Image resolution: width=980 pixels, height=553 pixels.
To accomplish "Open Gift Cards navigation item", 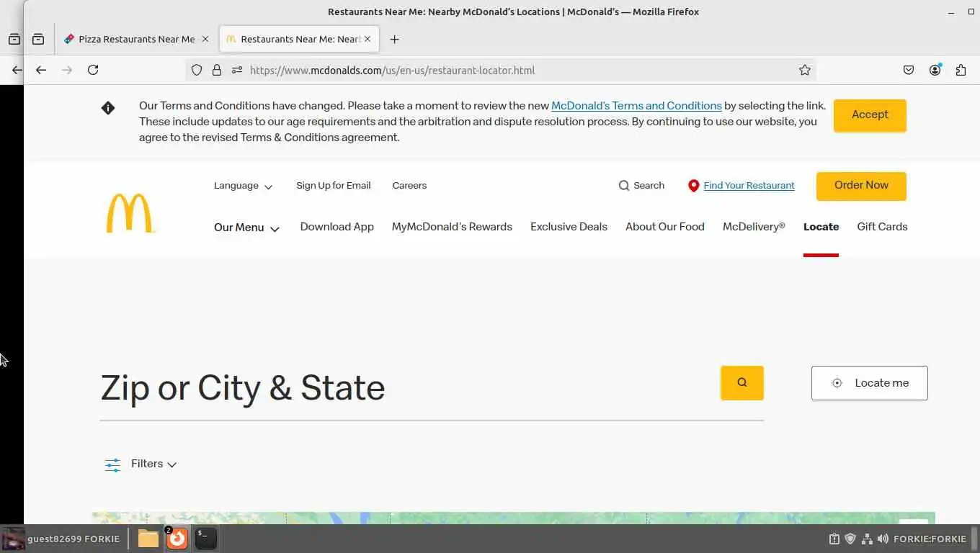I will click(882, 227).
